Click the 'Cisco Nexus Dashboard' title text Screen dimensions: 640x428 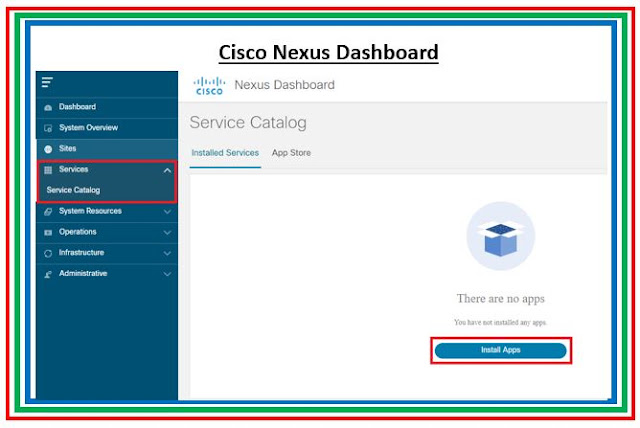[x=329, y=52]
